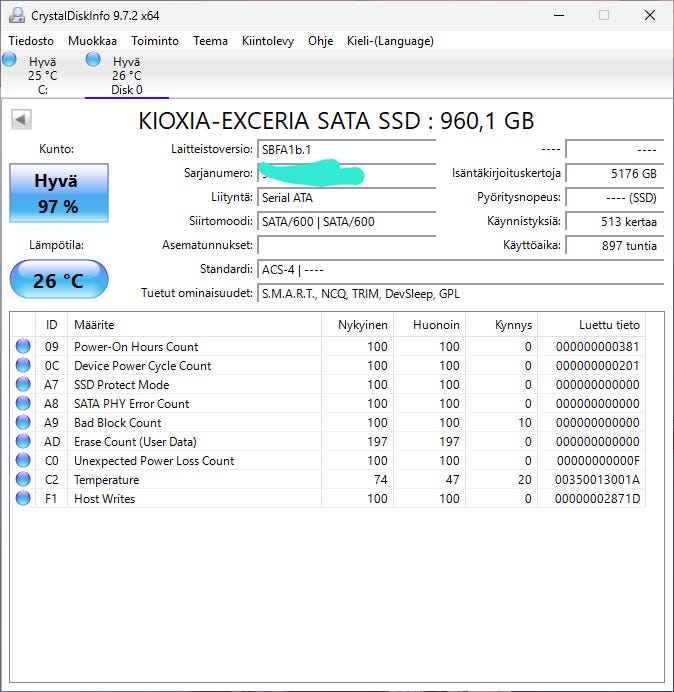Select the Erase Count (User Data) text
The image size is (674, 692).
135,442
